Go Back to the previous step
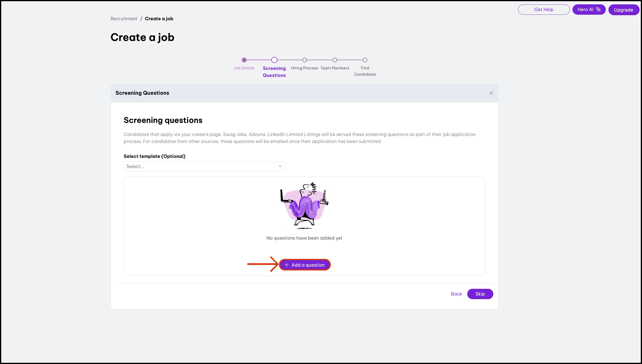Viewport: 642px width, 364px height. pos(456,294)
